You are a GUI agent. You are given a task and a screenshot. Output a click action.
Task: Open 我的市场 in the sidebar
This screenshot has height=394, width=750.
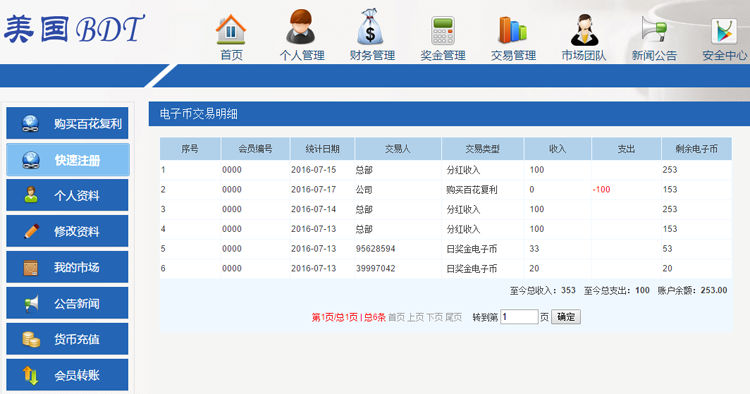(67, 267)
